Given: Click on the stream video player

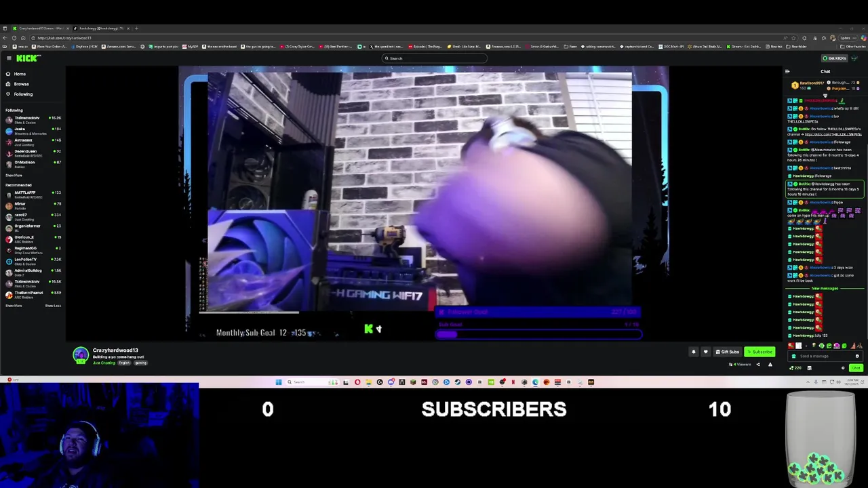Looking at the screenshot, I should click(x=423, y=202).
